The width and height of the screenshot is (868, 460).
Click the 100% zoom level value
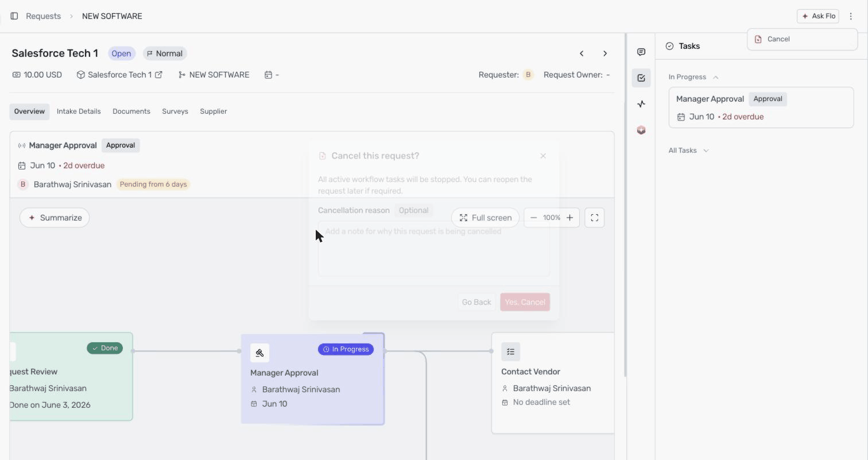[x=552, y=218]
